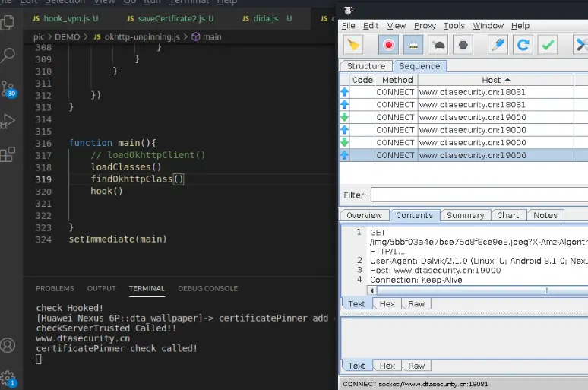Screen dimensions: 588x390
Task: Click the line 316 function main code
Action: pyautogui.click(x=112, y=143)
